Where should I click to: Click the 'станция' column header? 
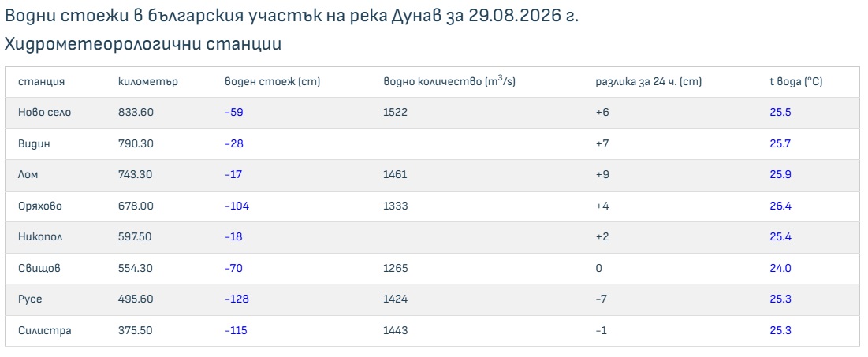point(42,82)
